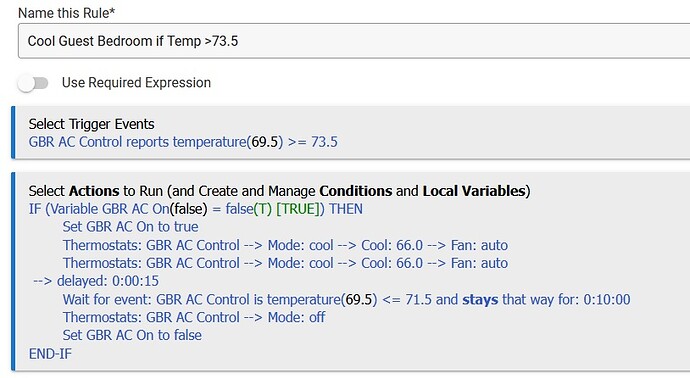The width and height of the screenshot is (690, 378).
Task: Click the GBR AC Control temperature trigger link
Action: pos(183,142)
